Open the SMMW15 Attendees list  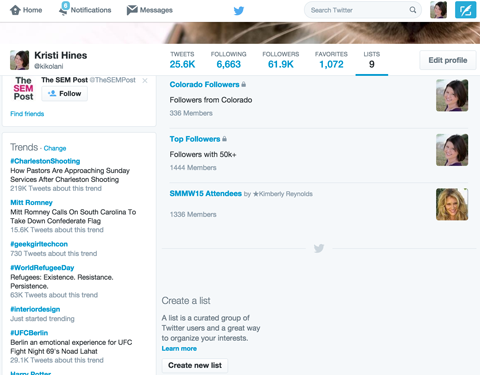pyautogui.click(x=206, y=193)
